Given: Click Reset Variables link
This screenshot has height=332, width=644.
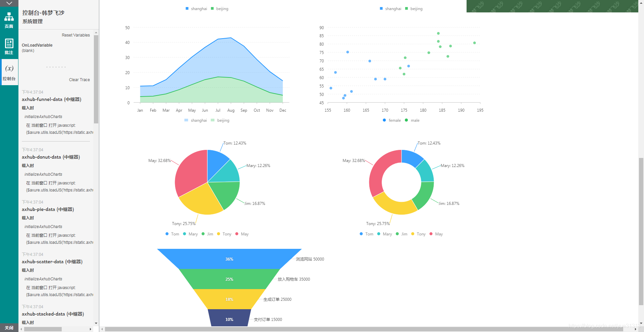Looking at the screenshot, I should point(76,35).
